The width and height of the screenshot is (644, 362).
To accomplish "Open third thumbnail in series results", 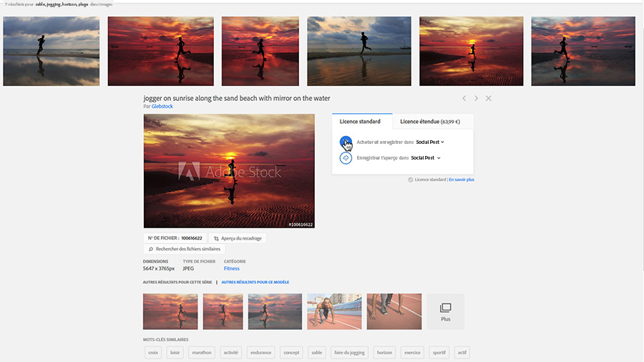I will 275,311.
